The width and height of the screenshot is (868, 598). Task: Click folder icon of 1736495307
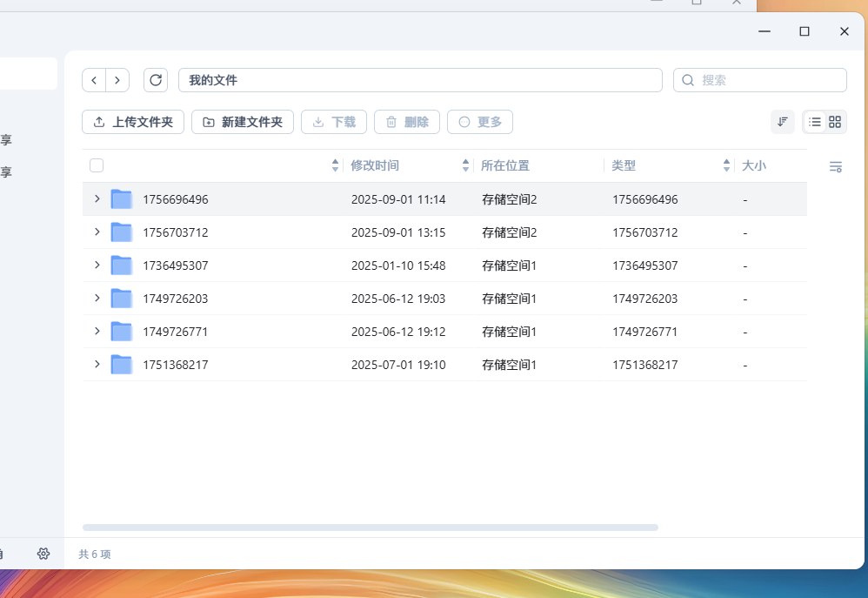[121, 265]
